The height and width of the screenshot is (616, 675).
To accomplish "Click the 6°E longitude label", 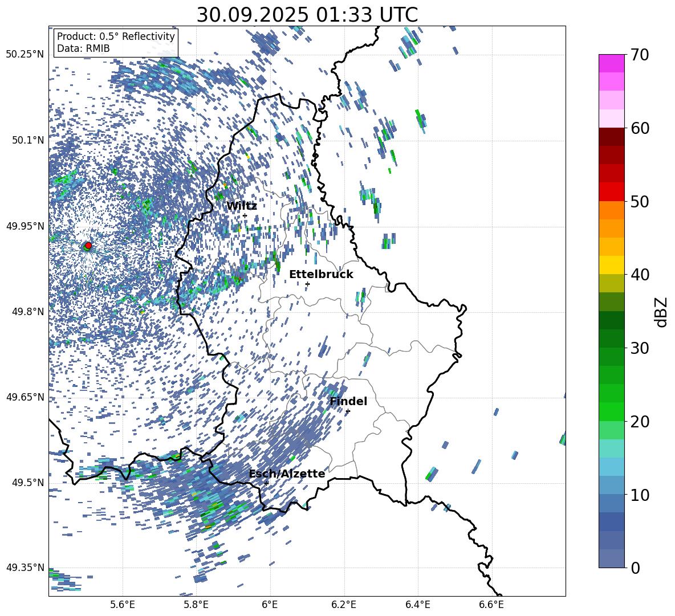I will (270, 605).
